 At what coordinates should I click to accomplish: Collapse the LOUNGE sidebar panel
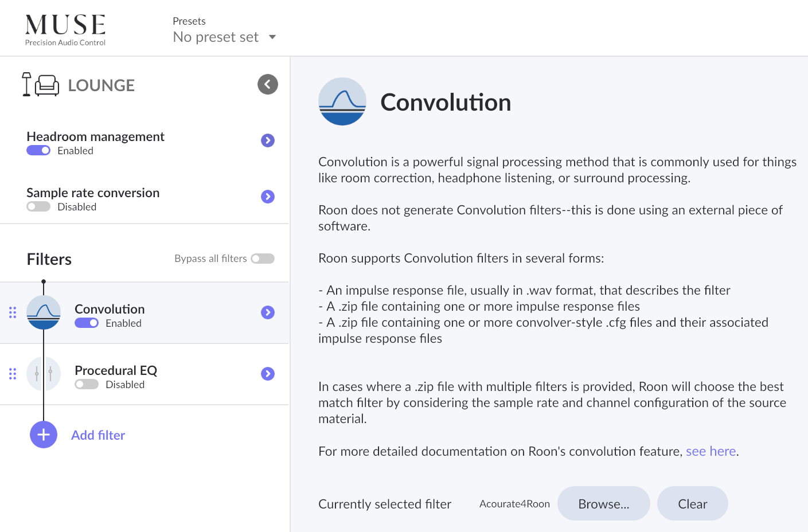pos(267,84)
